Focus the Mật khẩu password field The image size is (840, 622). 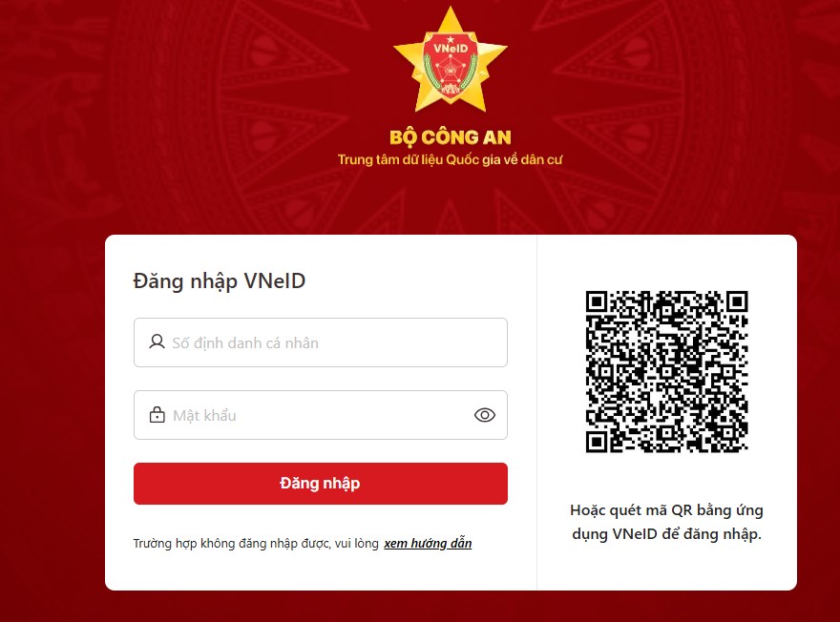coord(321,415)
